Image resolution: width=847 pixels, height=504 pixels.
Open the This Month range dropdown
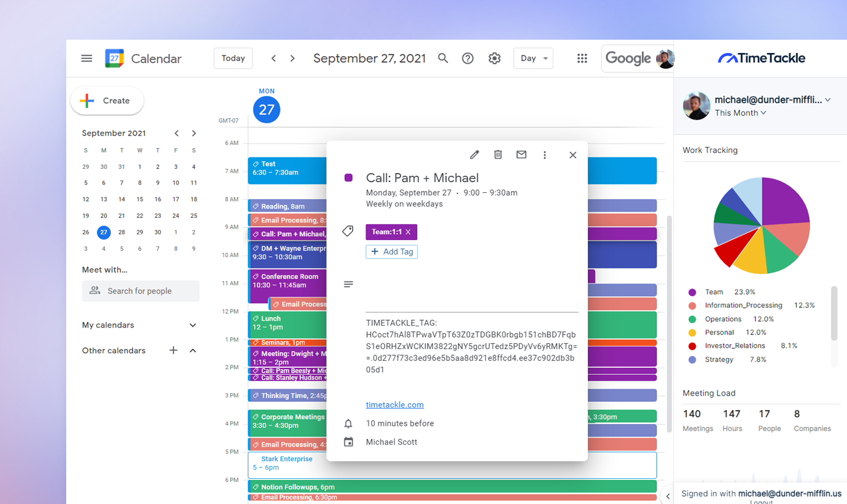[740, 113]
